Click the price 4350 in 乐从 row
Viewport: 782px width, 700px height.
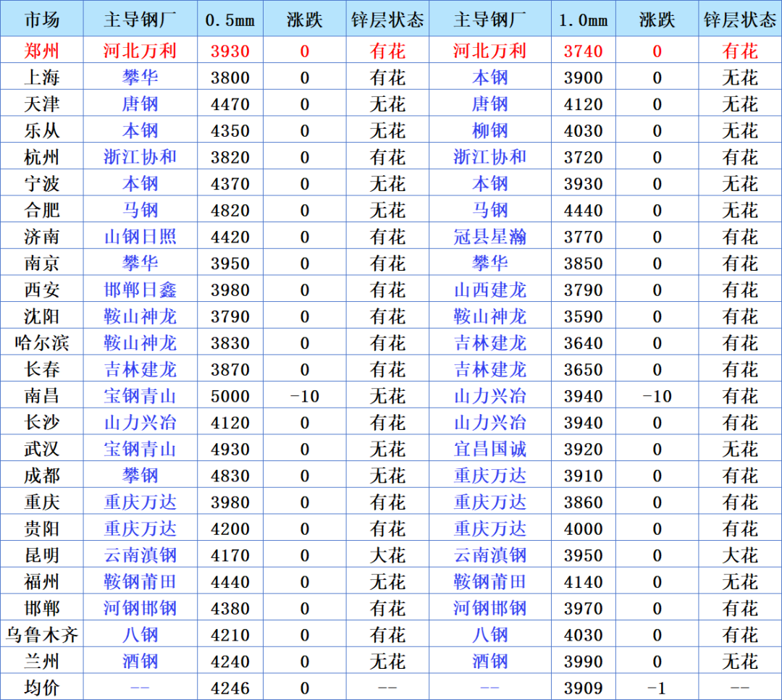(x=230, y=130)
